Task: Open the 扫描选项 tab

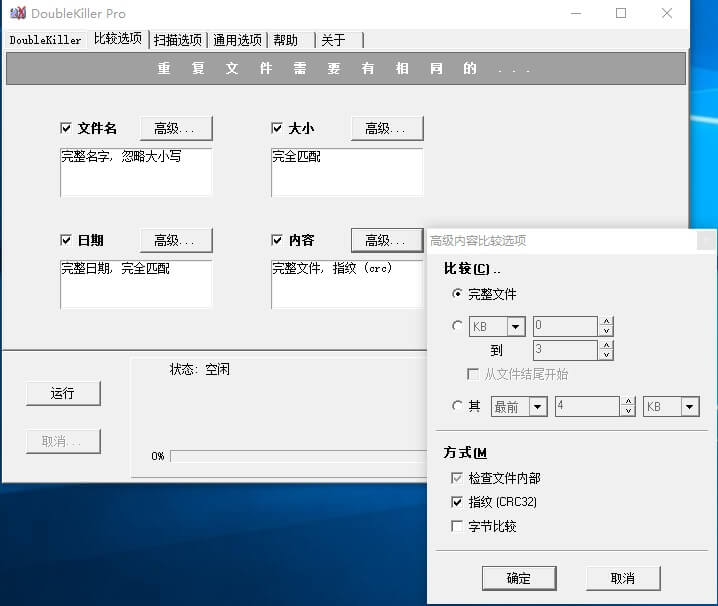Action: pos(178,40)
